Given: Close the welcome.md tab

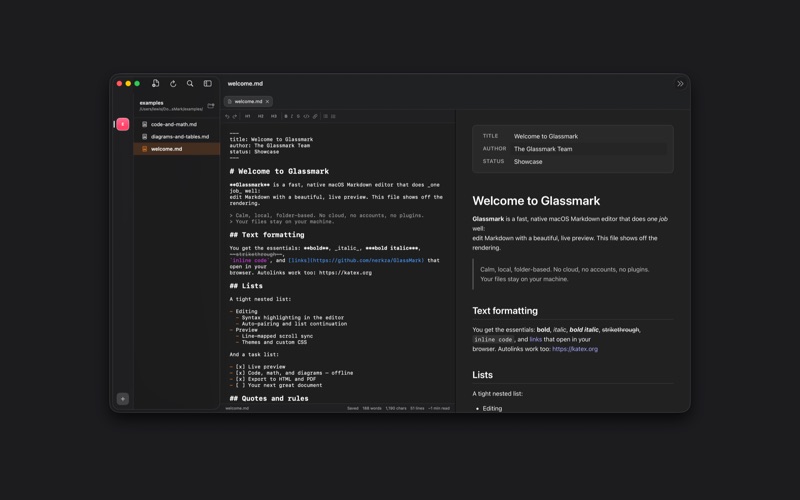Looking at the screenshot, I should [267, 102].
